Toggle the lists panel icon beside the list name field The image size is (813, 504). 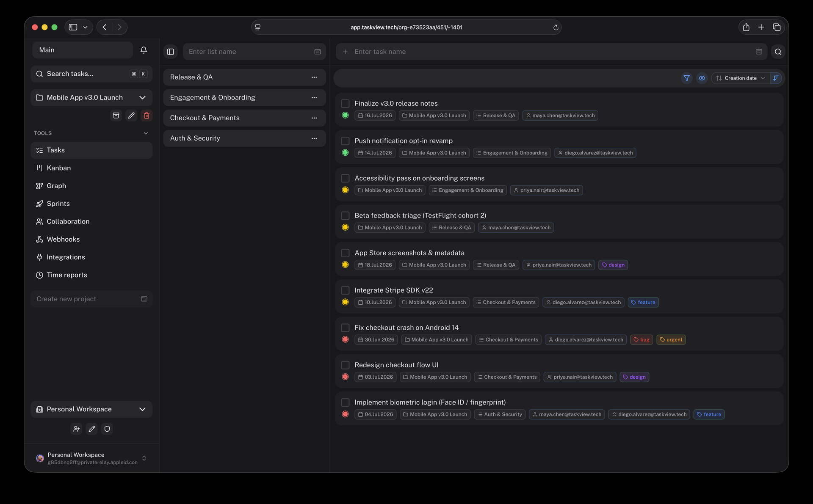(171, 52)
